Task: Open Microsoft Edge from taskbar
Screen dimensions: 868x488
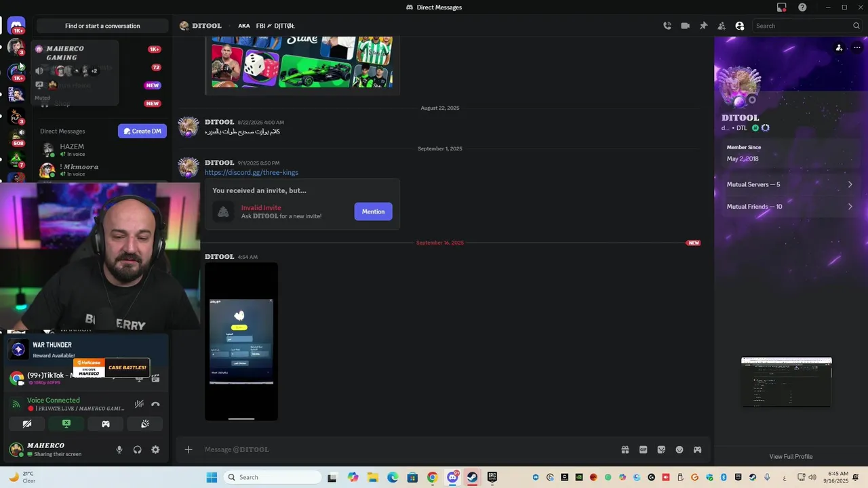Action: pos(393,477)
